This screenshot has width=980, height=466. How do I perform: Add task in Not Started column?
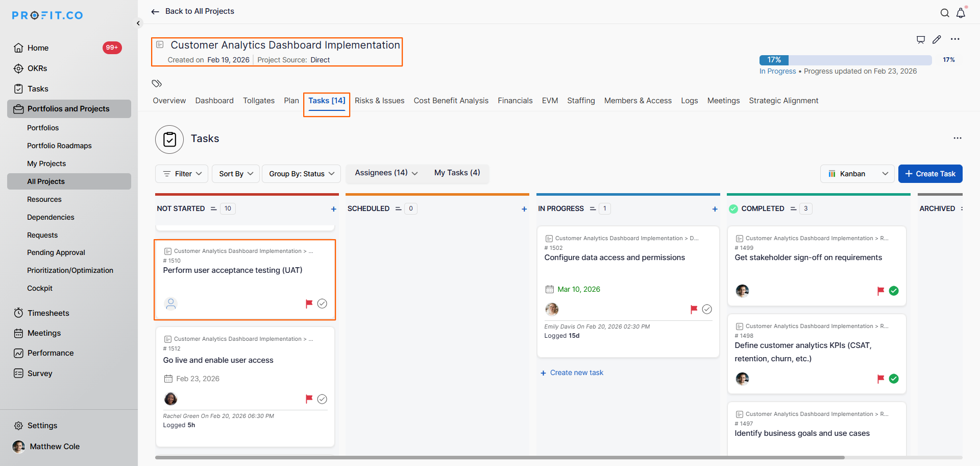click(x=333, y=209)
